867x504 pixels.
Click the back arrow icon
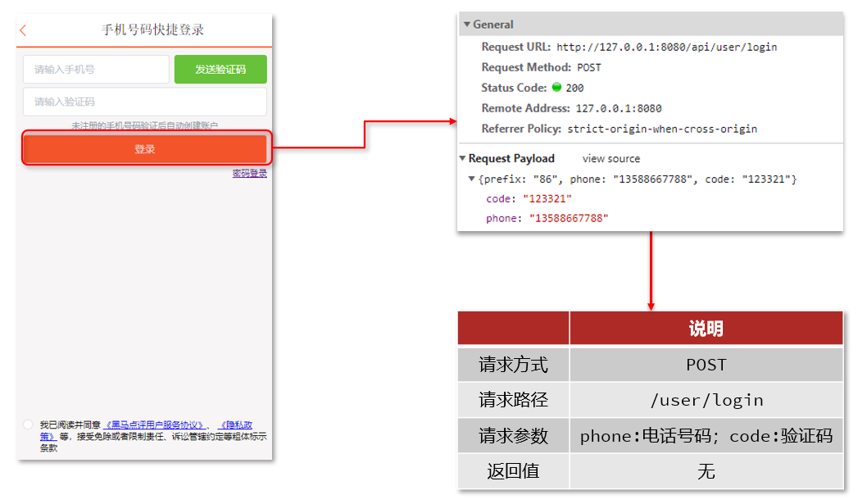(23, 30)
